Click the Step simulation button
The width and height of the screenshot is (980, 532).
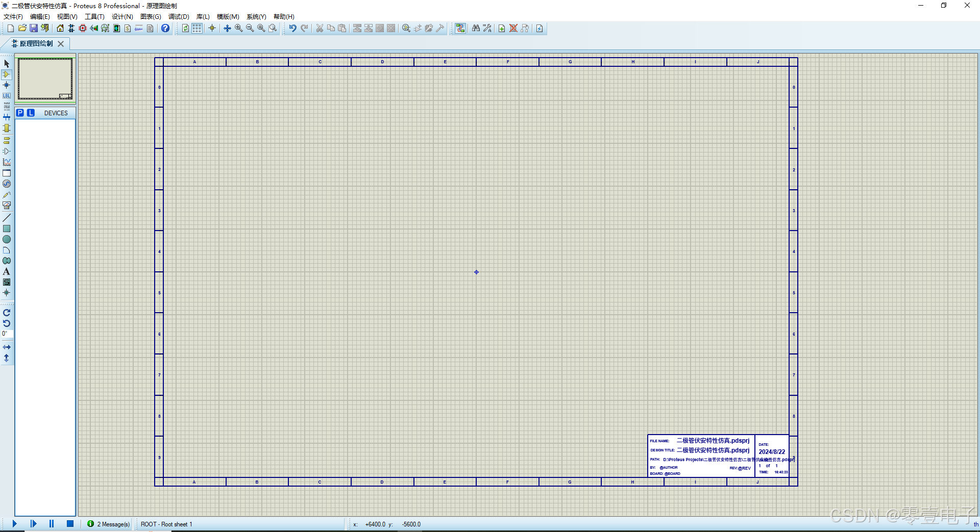(x=33, y=524)
